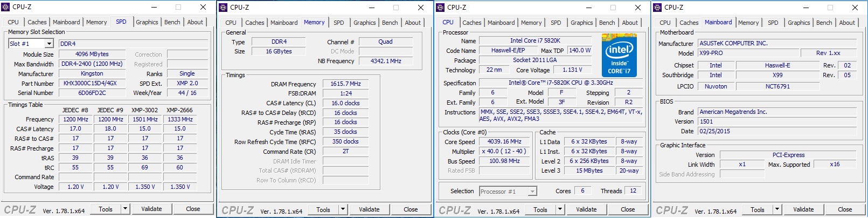This screenshot has height=218, width=868.
Task: Click the Code Name Haswell-E/EP field
Action: (x=508, y=50)
